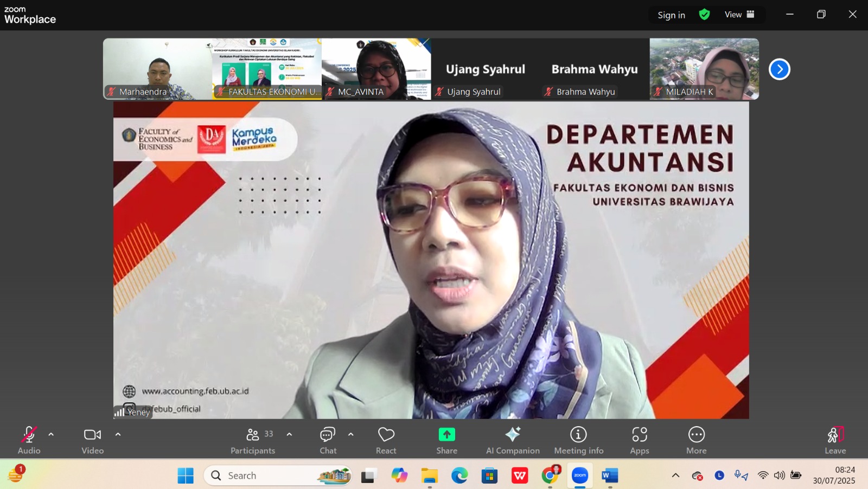The image size is (868, 489).
Task: Select MILADIAH K video thumbnail
Action: pos(704,69)
